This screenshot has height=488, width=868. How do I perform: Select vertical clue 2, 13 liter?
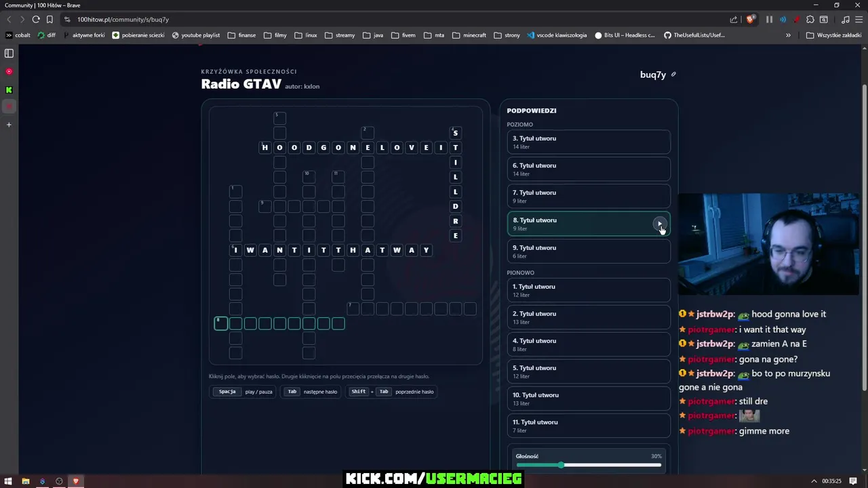tap(589, 317)
